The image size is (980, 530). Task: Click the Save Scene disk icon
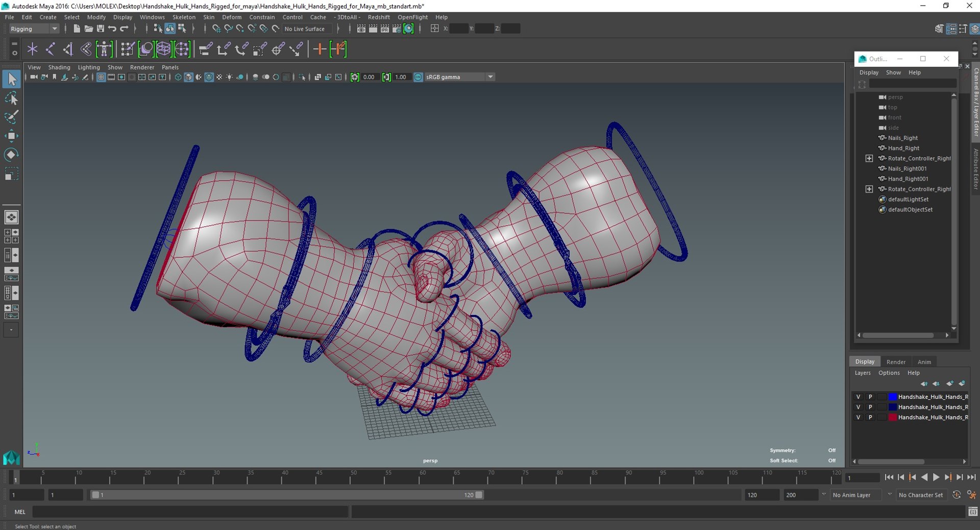[x=100, y=29]
